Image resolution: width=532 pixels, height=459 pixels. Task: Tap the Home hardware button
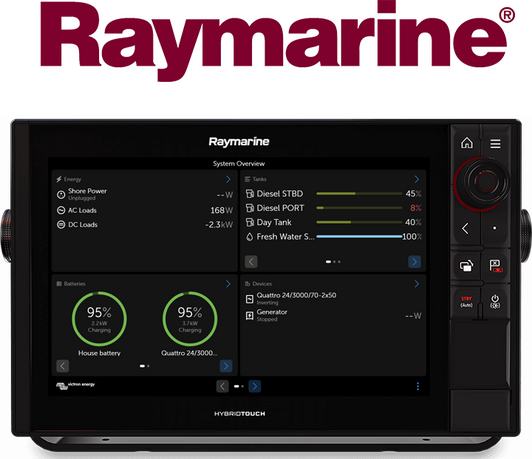click(x=467, y=143)
